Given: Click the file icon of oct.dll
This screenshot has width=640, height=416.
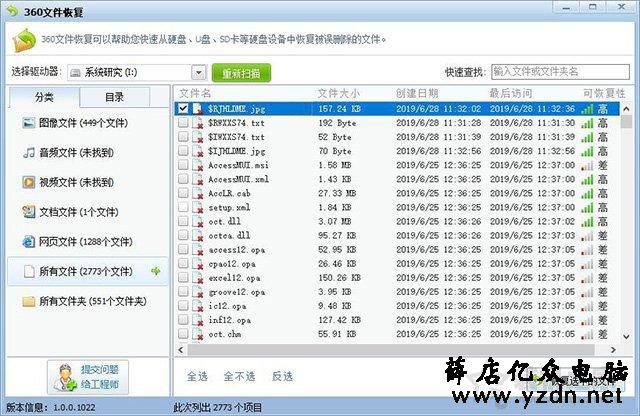Looking at the screenshot, I should click(198, 221).
